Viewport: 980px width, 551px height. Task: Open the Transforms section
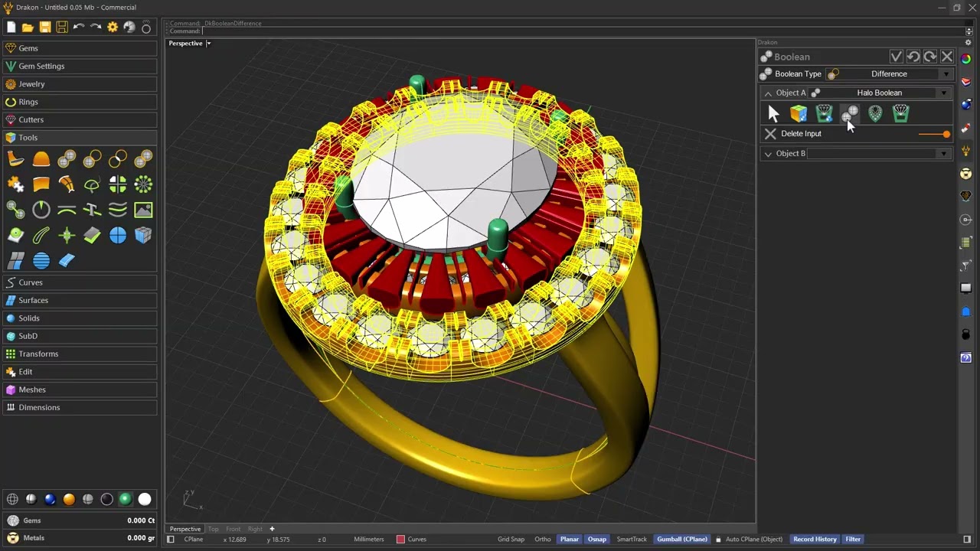click(x=80, y=354)
